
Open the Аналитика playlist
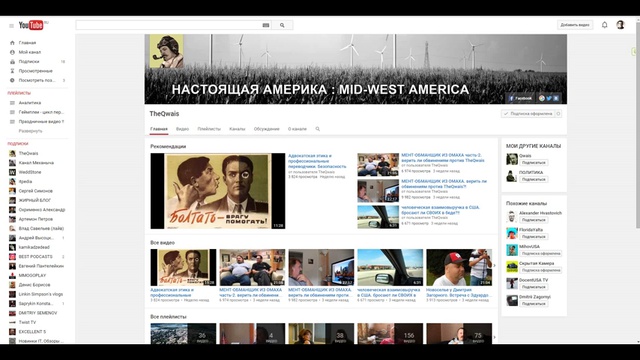pos(29,103)
